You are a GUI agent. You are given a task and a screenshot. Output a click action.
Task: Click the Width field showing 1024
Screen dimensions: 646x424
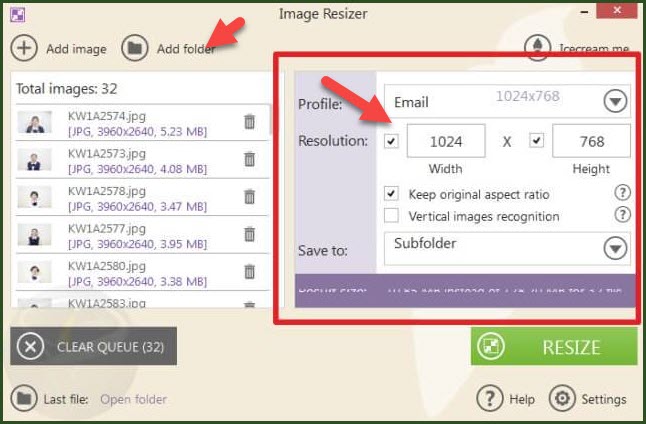(445, 142)
